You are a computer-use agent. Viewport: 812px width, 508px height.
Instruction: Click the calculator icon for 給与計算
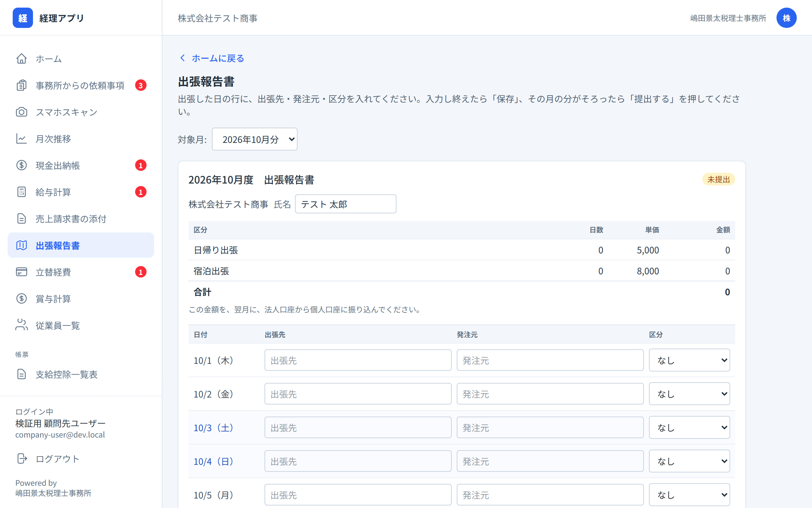[22, 192]
